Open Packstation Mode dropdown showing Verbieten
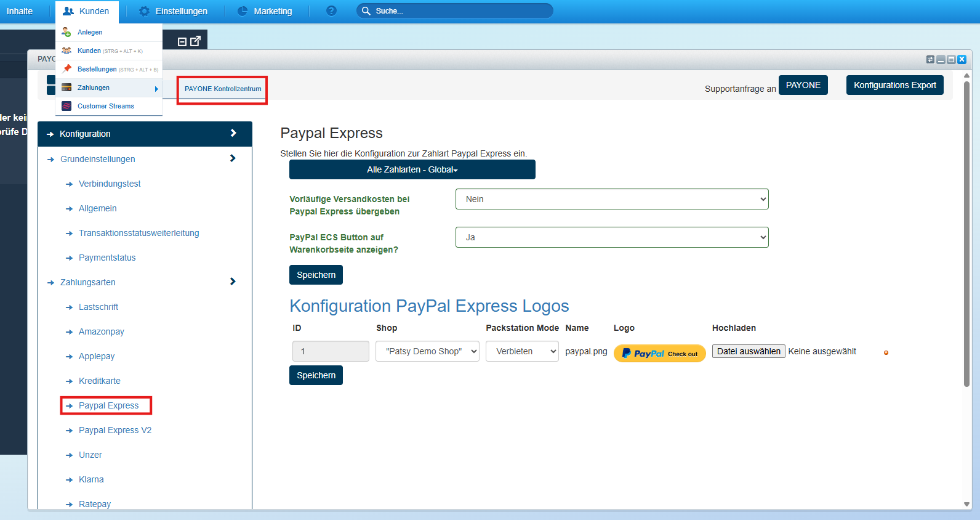This screenshot has width=980, height=520. pos(522,351)
